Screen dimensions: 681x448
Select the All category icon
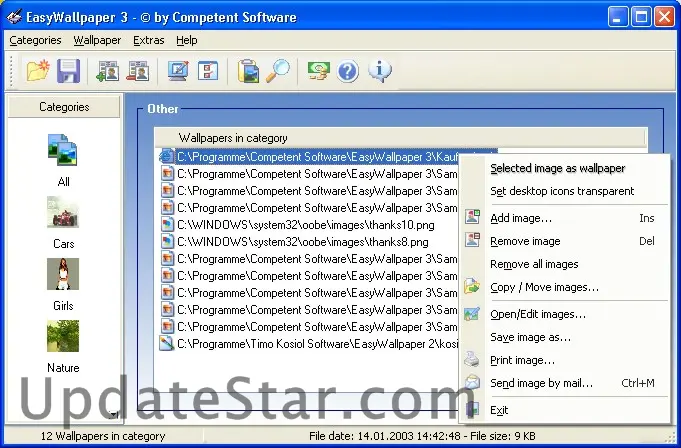(x=63, y=150)
